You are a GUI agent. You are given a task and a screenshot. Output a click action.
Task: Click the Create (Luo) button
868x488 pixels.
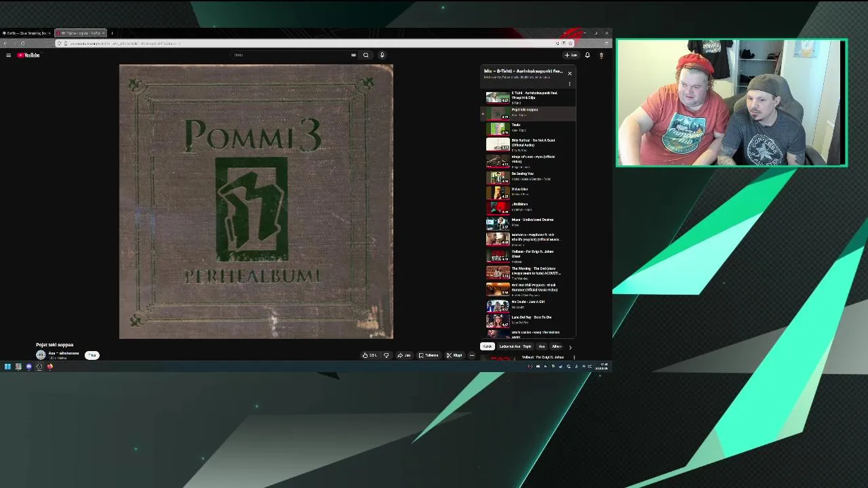coord(571,55)
